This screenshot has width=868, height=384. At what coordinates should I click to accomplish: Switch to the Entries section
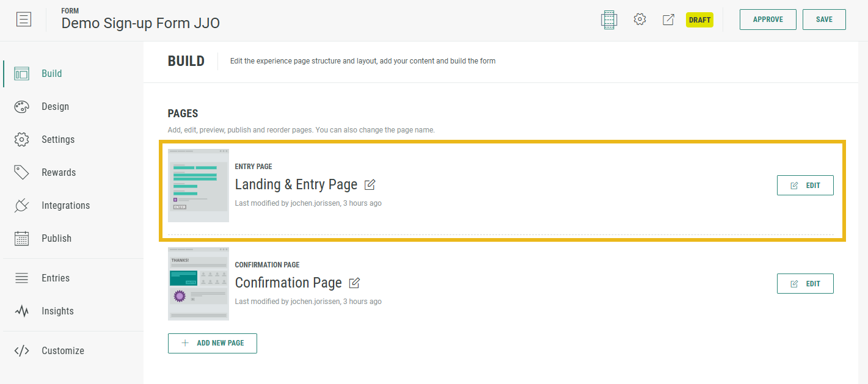pyautogui.click(x=55, y=278)
